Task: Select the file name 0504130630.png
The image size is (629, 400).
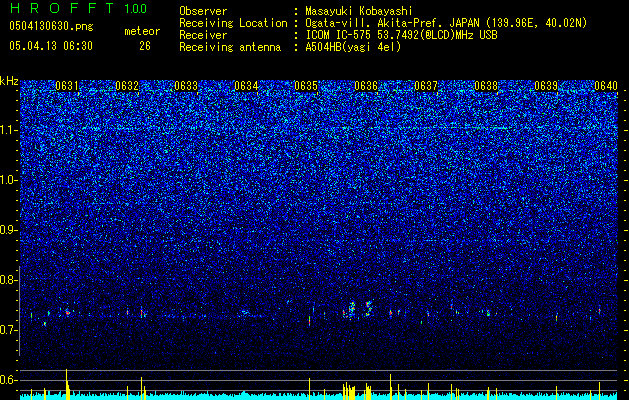Action: [51, 26]
